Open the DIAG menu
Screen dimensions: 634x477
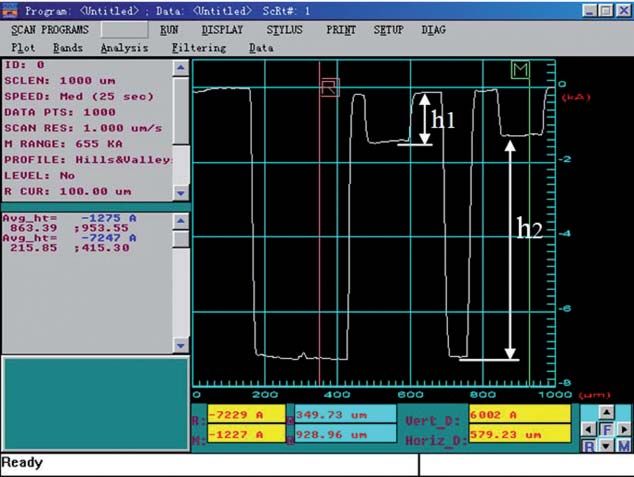[x=433, y=30]
